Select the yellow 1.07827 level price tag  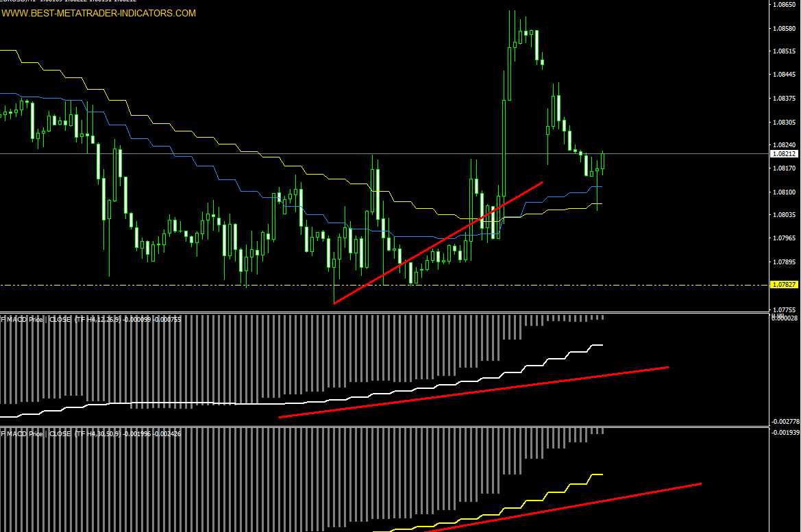(784, 284)
